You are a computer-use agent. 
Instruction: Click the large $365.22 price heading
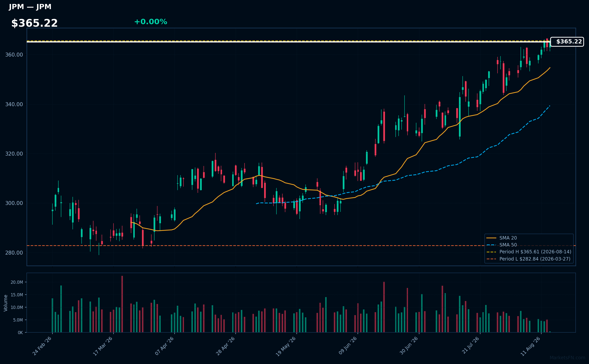pyautogui.click(x=34, y=23)
